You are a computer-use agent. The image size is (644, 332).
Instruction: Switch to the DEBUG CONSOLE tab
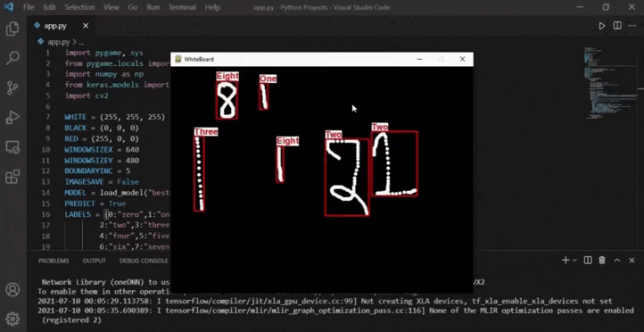[x=144, y=261]
